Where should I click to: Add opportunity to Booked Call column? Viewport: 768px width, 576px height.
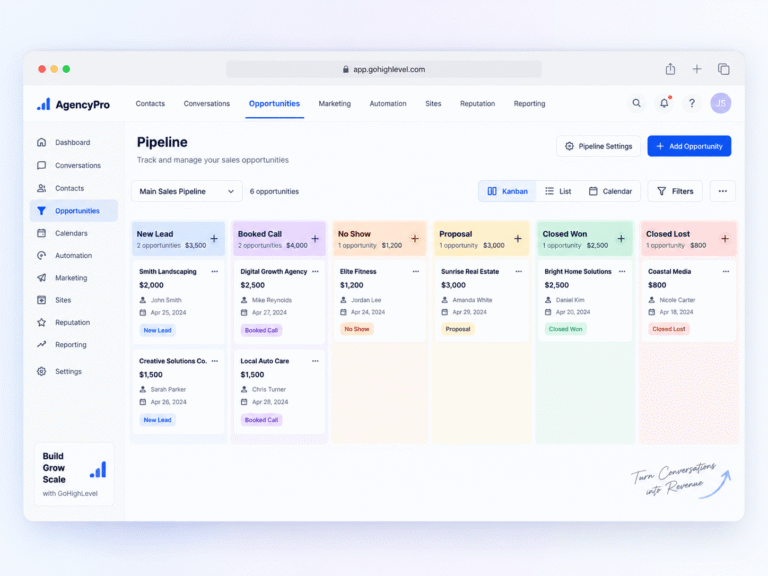pos(315,239)
